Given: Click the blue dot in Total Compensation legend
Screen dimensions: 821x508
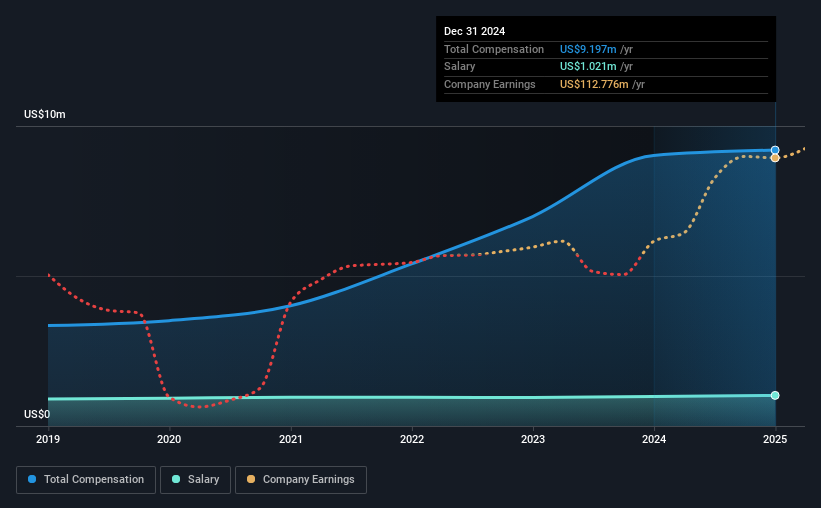Looking at the screenshot, I should coord(32,479).
